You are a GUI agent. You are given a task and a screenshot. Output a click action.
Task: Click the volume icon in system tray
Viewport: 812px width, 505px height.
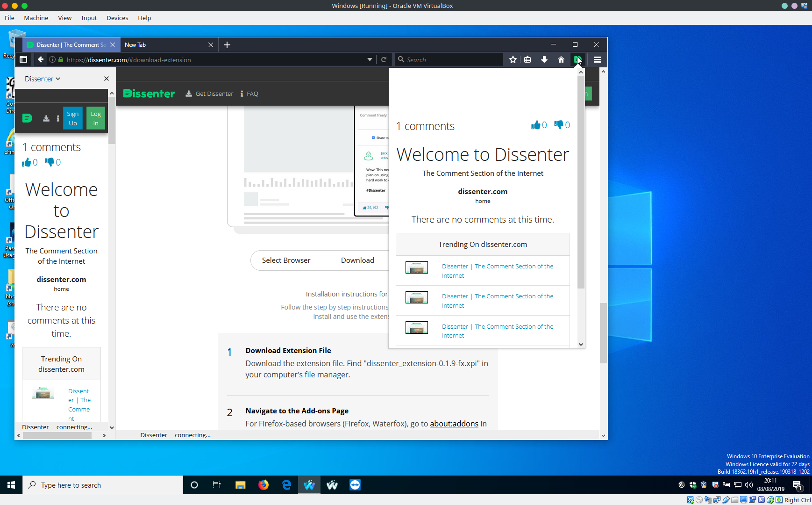(x=749, y=485)
